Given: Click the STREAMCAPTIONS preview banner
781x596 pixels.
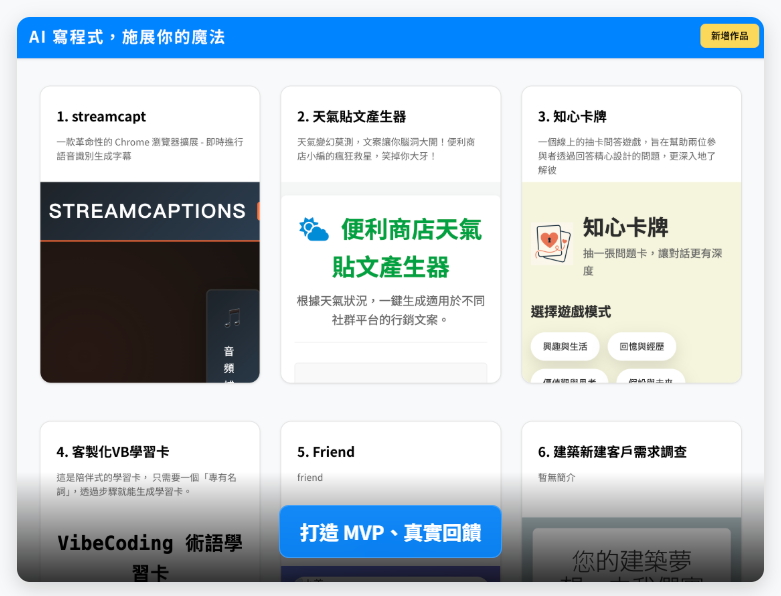Looking at the screenshot, I should (x=147, y=211).
